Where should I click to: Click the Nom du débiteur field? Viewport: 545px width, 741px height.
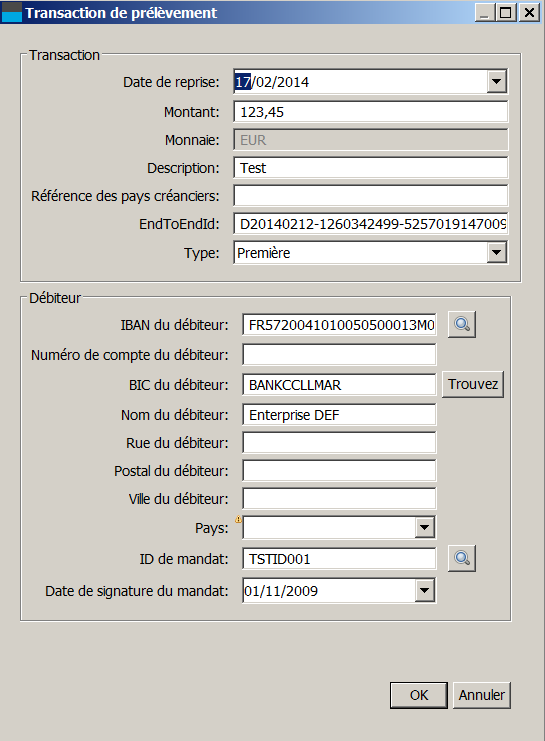point(339,414)
